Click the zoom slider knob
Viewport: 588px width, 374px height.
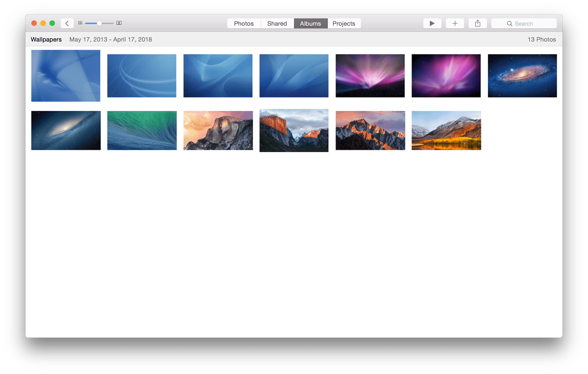pos(100,24)
